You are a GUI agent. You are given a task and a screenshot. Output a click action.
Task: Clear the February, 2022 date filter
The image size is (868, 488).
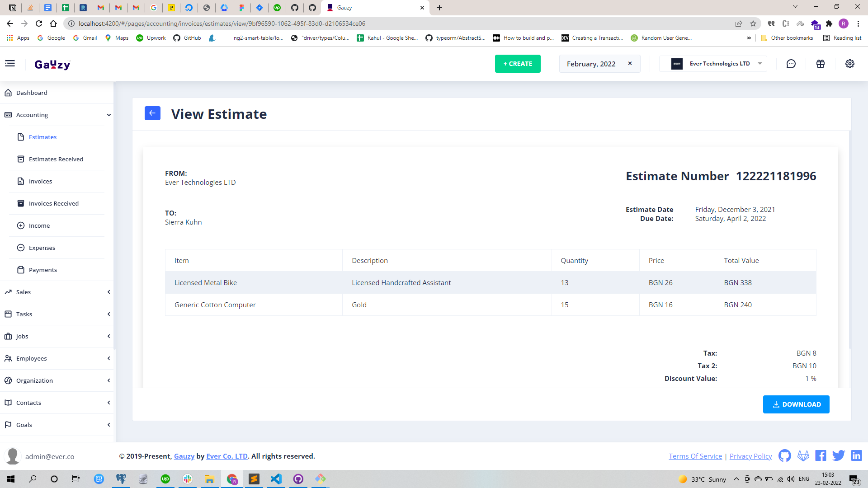pos(630,64)
